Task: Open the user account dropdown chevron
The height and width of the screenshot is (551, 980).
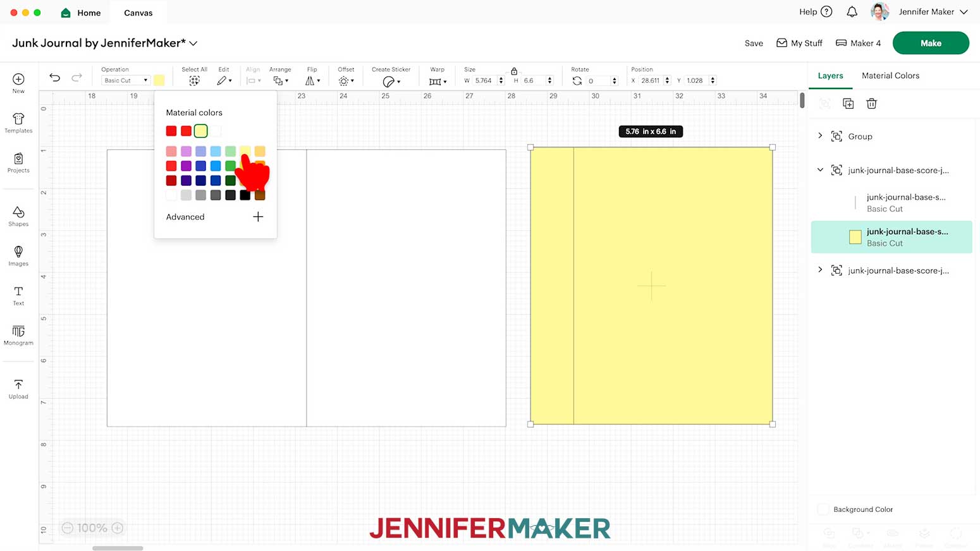Action: pos(964,12)
